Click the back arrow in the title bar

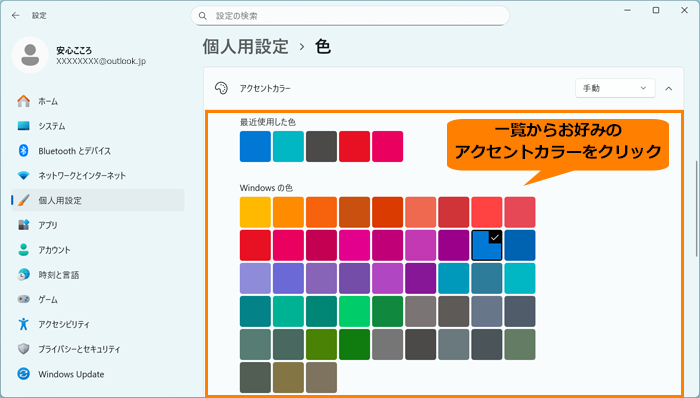coord(16,16)
